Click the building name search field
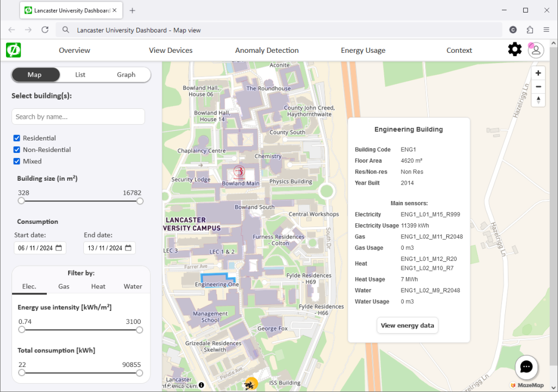 tap(78, 116)
